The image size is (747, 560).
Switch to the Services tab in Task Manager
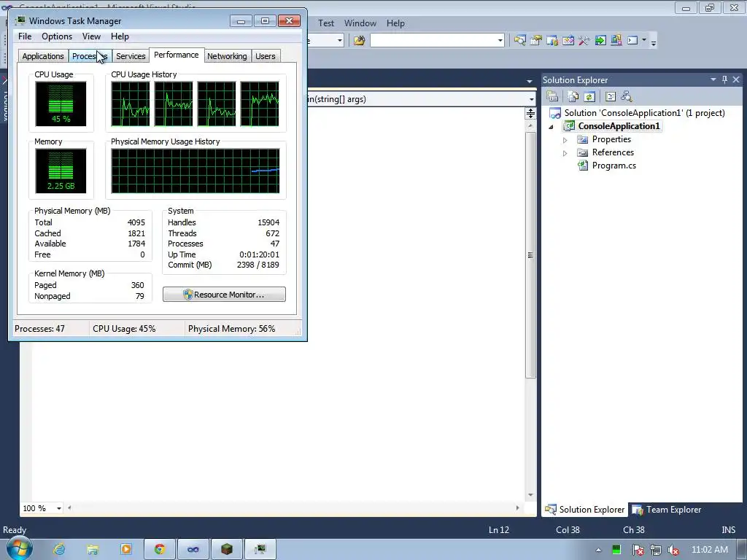pyautogui.click(x=131, y=56)
